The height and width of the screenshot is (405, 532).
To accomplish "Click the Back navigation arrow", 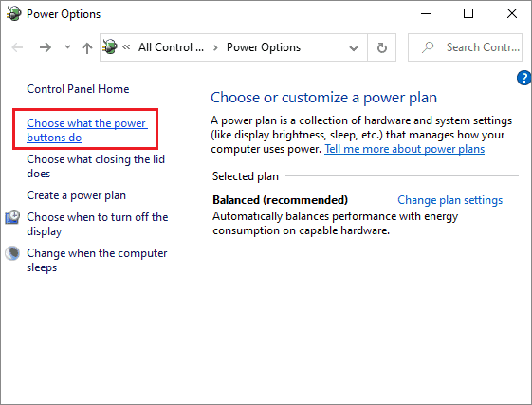I will point(17,47).
